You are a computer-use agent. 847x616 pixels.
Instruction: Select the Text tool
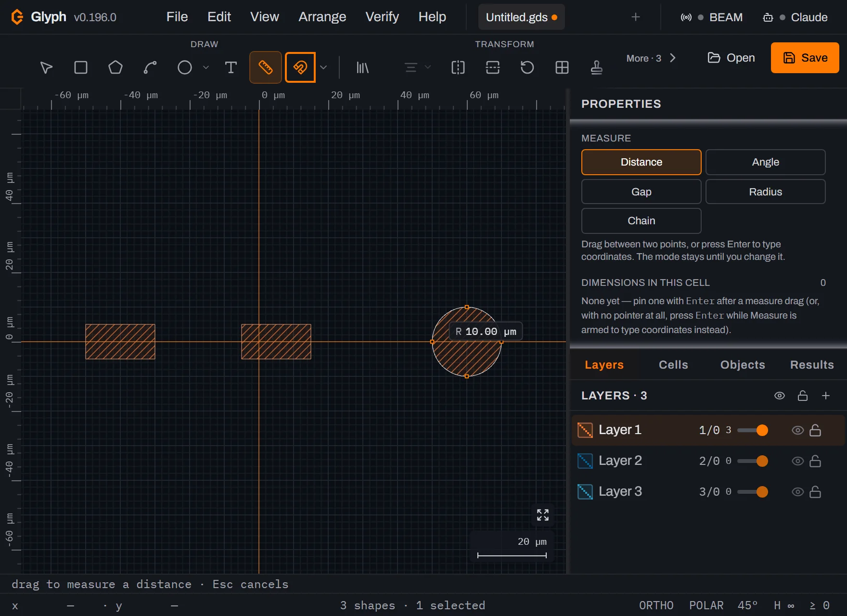click(x=231, y=67)
